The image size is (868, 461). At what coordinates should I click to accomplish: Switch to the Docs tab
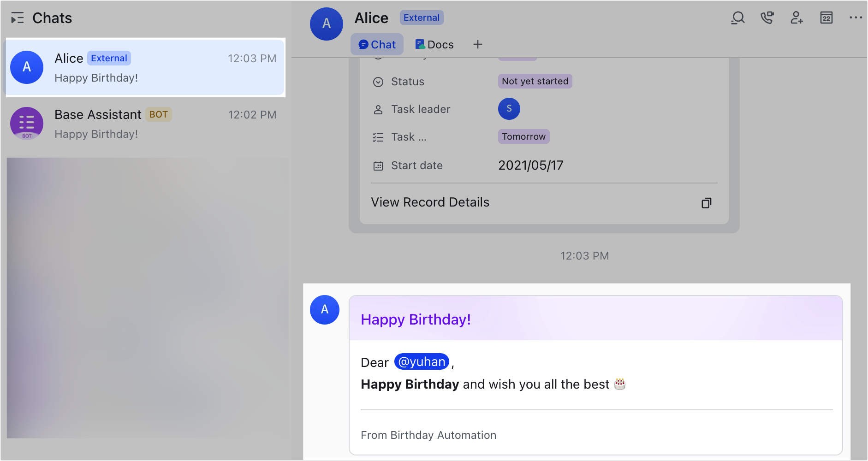pyautogui.click(x=434, y=44)
